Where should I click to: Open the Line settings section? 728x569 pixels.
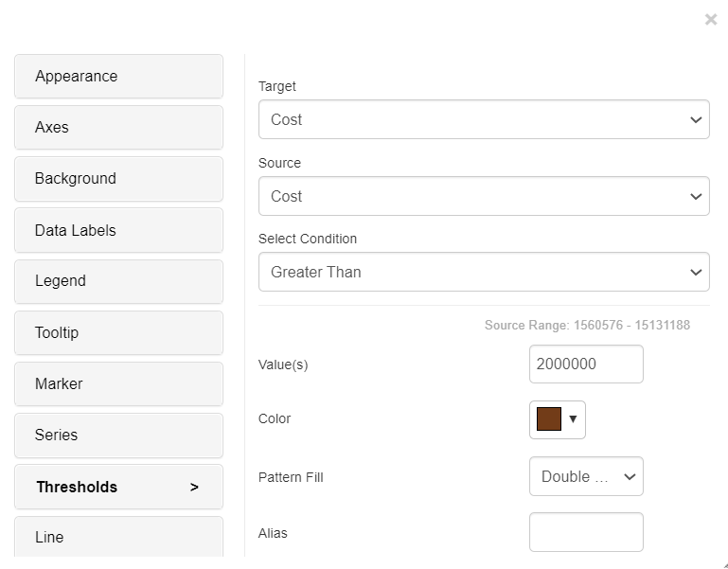(x=119, y=537)
